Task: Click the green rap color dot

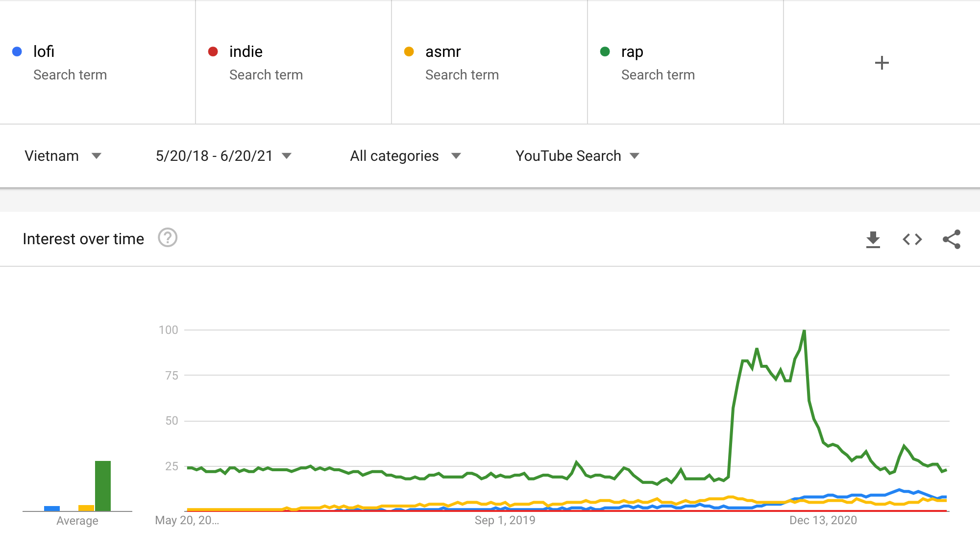Action: tap(605, 51)
